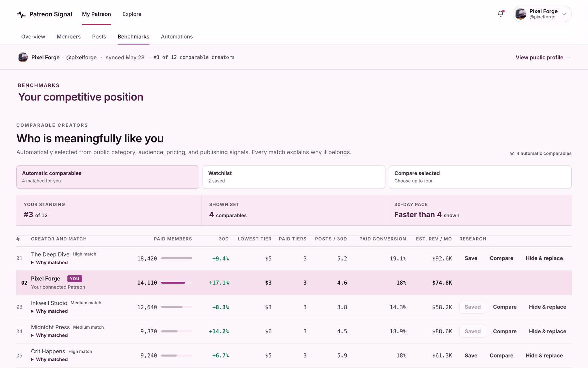The image size is (588, 368).
Task: Hide & replace Midnight Press
Action: [547, 332]
